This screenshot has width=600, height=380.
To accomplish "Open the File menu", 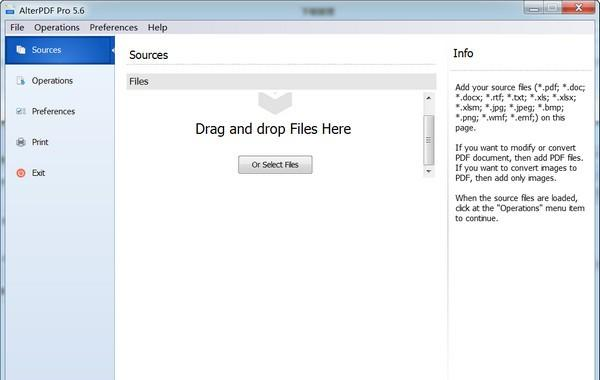I will point(17,28).
